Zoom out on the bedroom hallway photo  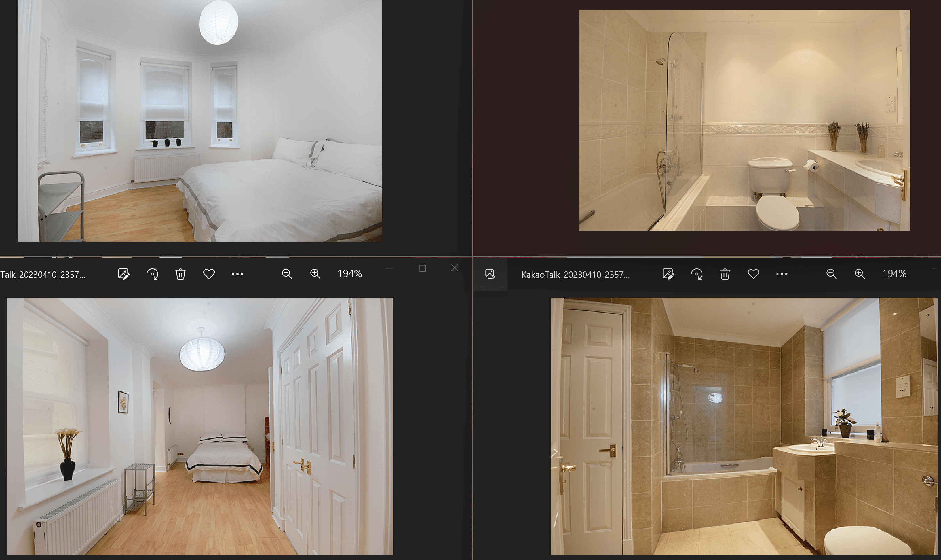(x=287, y=274)
